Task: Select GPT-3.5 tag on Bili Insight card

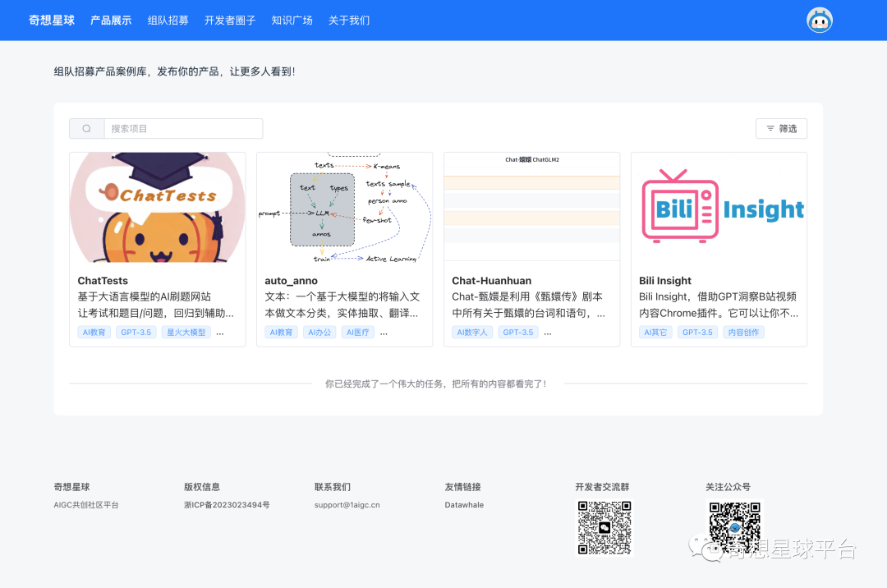Action: pyautogui.click(x=697, y=333)
